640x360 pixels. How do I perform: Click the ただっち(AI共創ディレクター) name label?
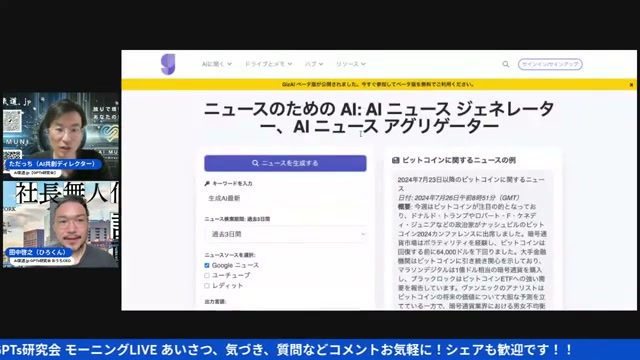tap(52, 164)
